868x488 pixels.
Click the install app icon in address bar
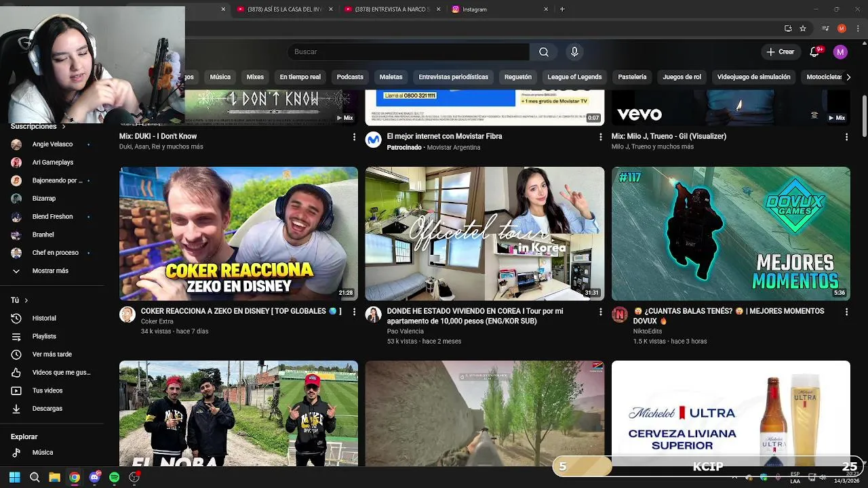(x=788, y=28)
